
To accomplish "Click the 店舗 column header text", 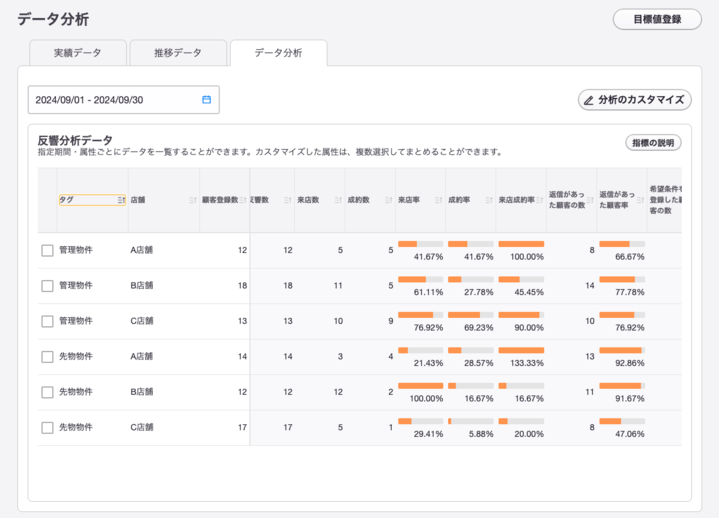I will tap(138, 200).
